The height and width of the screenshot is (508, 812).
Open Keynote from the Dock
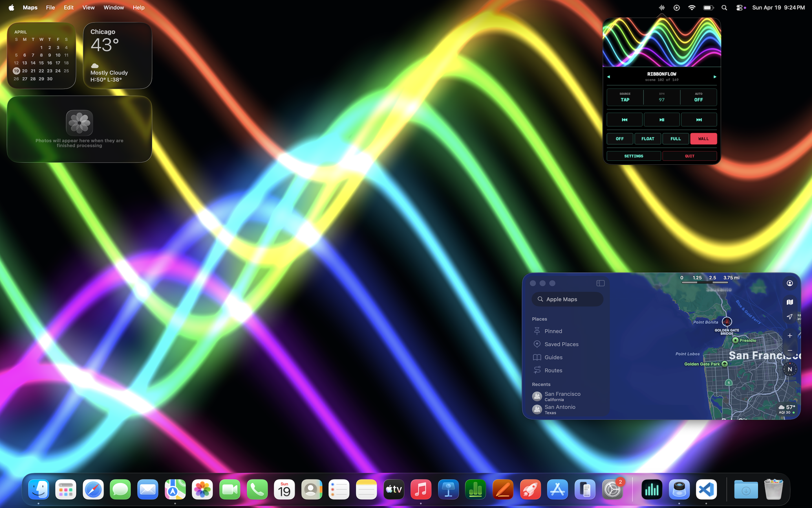pyautogui.click(x=448, y=490)
